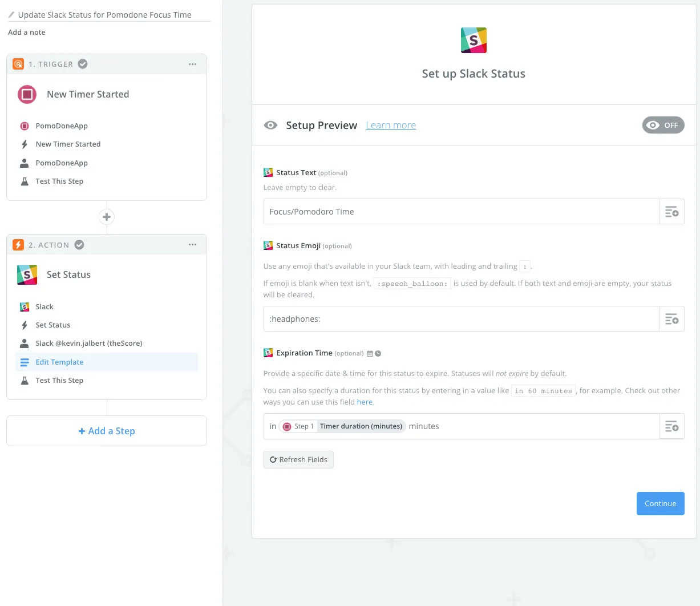Click the orange action step lightning icon
The image size is (700, 606).
point(18,245)
